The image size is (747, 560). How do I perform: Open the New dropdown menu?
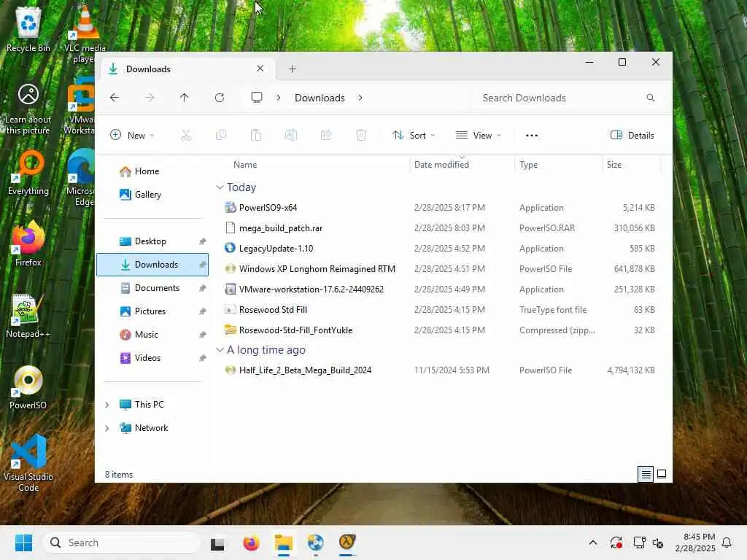pyautogui.click(x=132, y=135)
